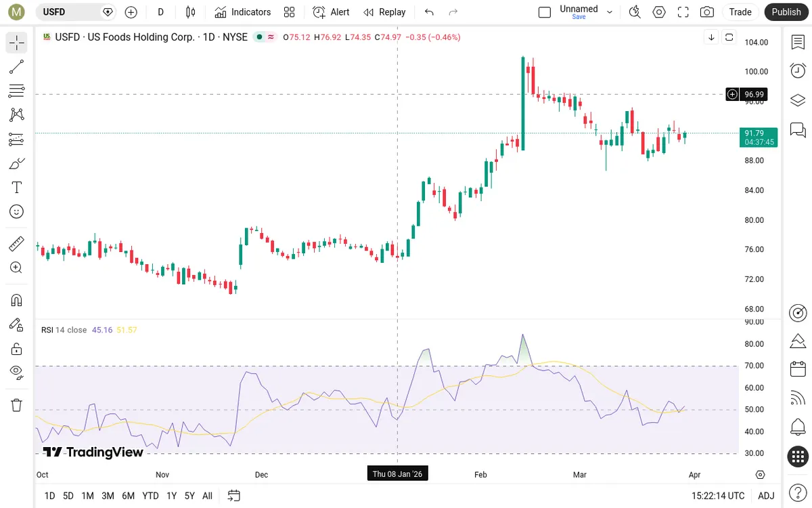Select the brush drawing tool

[x=17, y=163]
